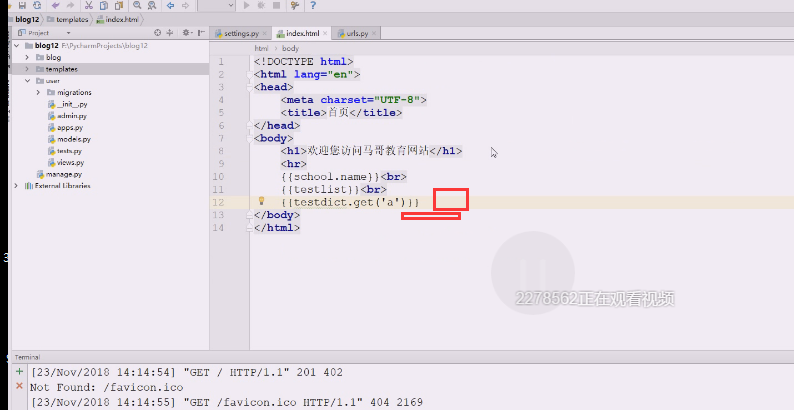Viewport: 794px width, 410px height.
Task: Click the Cut scissors icon
Action: tap(89, 6)
